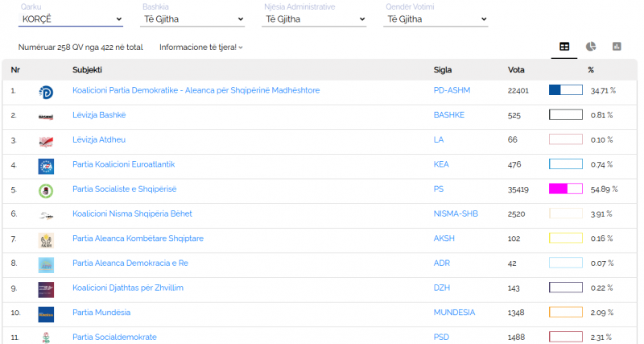Screen dimensions: 644x344
Task: Click the Djathtas për Zhvillim logo
Action: click(x=46, y=290)
